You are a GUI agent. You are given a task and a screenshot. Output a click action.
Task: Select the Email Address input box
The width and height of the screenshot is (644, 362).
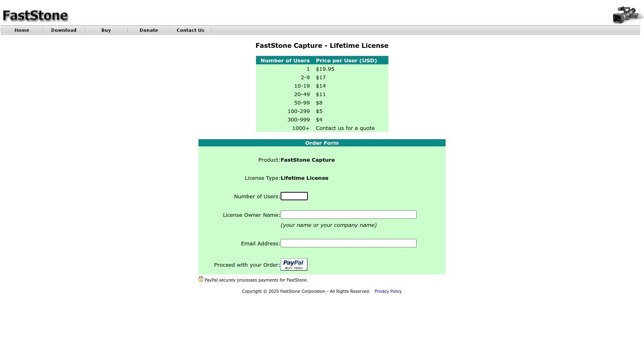(x=348, y=243)
